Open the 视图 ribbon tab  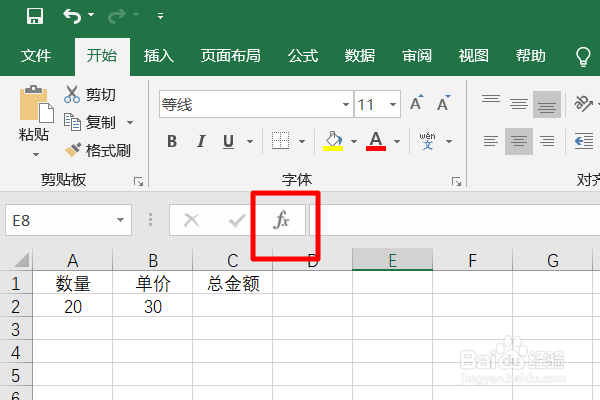[x=473, y=56]
